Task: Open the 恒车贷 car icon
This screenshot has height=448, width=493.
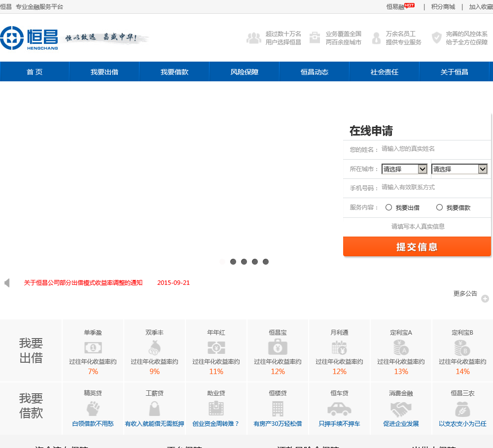Action: point(339,409)
